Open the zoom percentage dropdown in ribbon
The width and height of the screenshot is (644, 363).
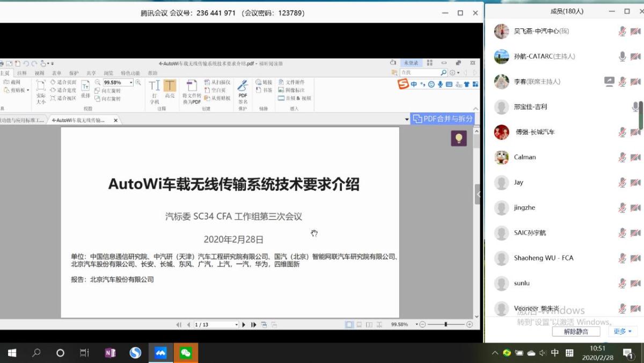click(131, 83)
